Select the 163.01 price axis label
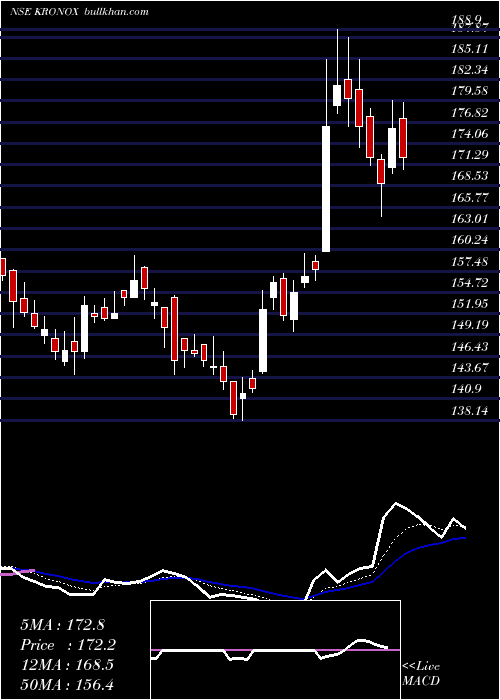 click(470, 219)
